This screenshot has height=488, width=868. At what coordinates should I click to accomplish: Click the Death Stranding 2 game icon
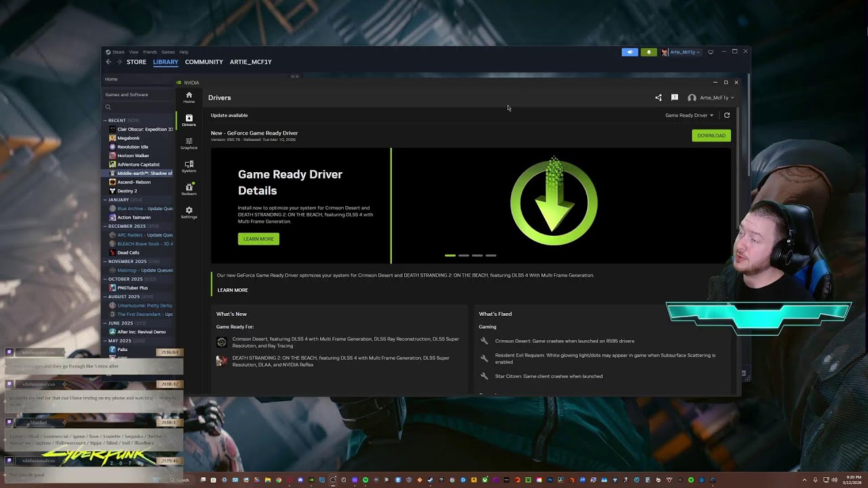222,361
